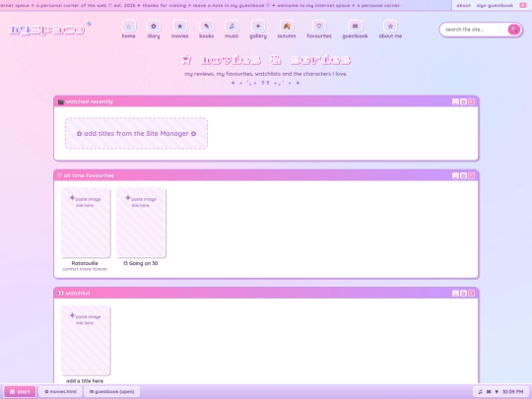Switch to movies.html taskbar item

(60, 391)
